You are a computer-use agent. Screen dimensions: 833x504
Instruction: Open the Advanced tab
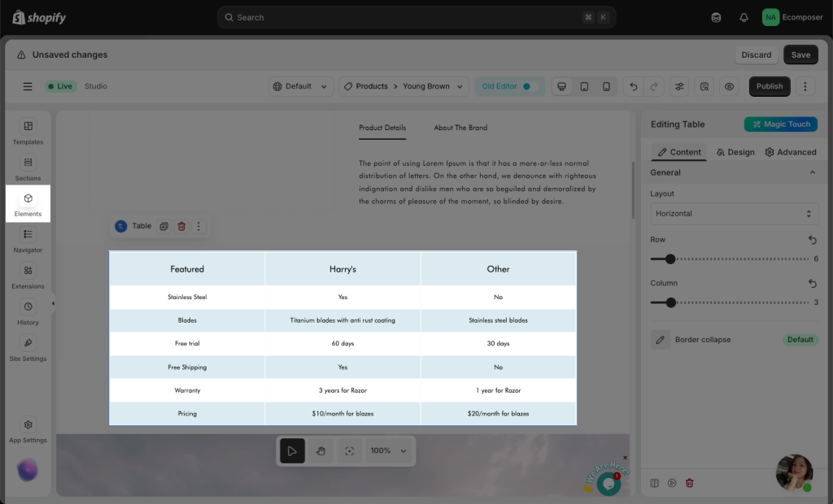[x=791, y=152]
